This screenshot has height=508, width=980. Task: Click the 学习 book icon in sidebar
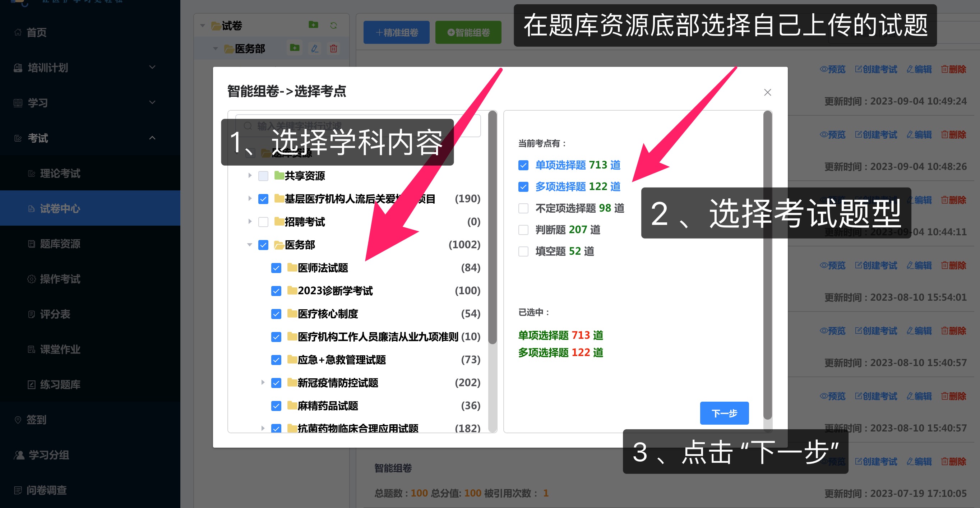[18, 103]
